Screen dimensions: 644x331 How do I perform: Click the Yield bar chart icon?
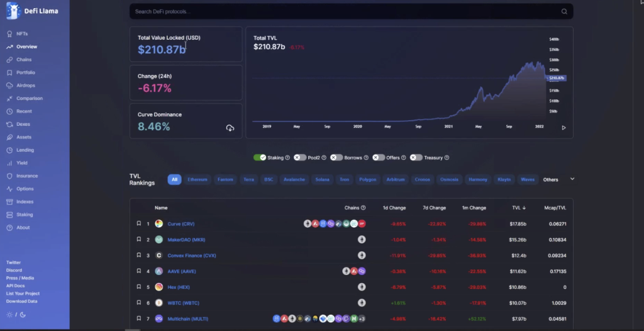[9, 163]
